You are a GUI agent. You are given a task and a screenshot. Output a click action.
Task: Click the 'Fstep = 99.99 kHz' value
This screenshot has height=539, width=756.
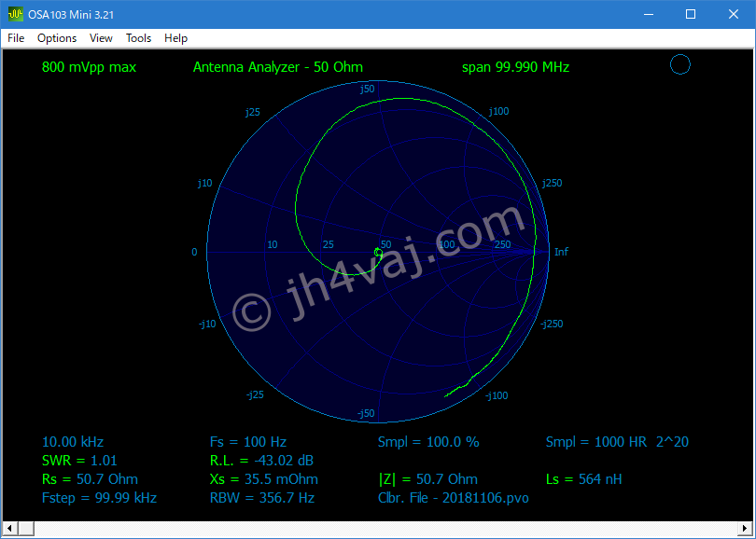point(99,498)
